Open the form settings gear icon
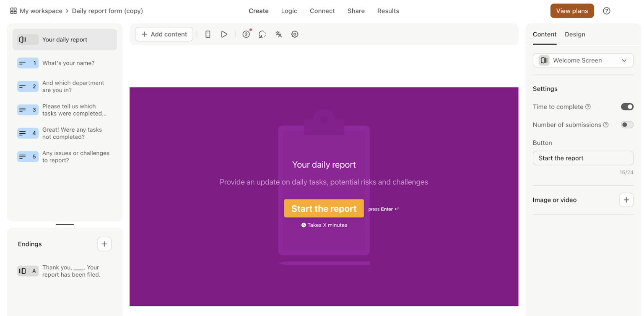The height and width of the screenshot is (316, 644). click(295, 34)
